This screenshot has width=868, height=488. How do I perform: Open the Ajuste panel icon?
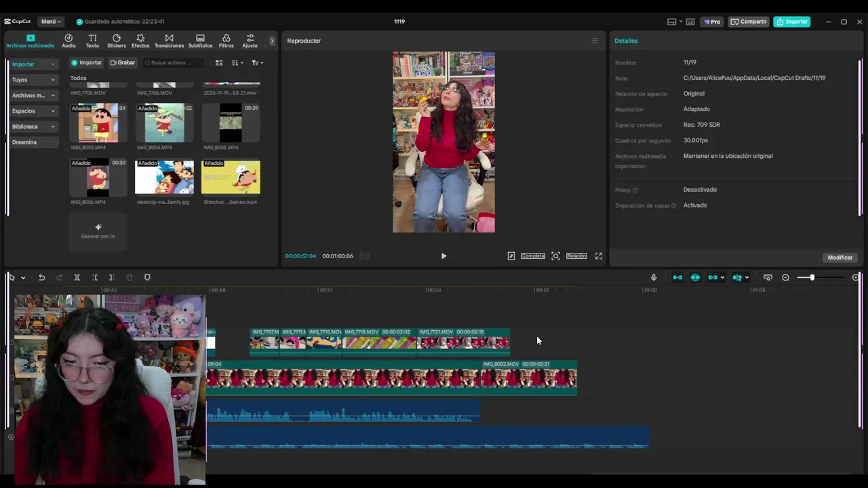point(250,41)
